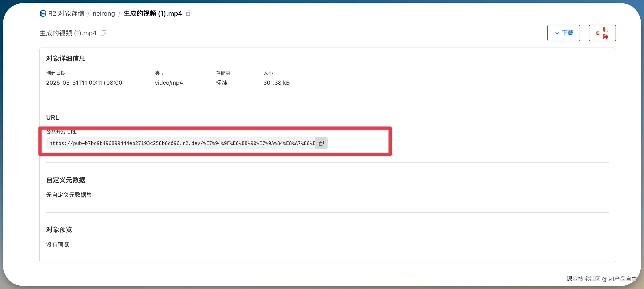The width and height of the screenshot is (644, 289).
Task: Click the 对象预览 section heading
Action: click(59, 230)
